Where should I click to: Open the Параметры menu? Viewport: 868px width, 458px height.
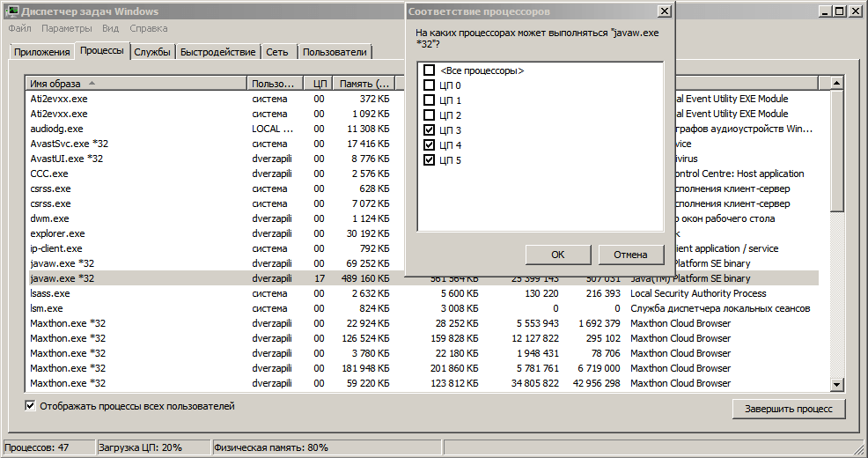[66, 28]
